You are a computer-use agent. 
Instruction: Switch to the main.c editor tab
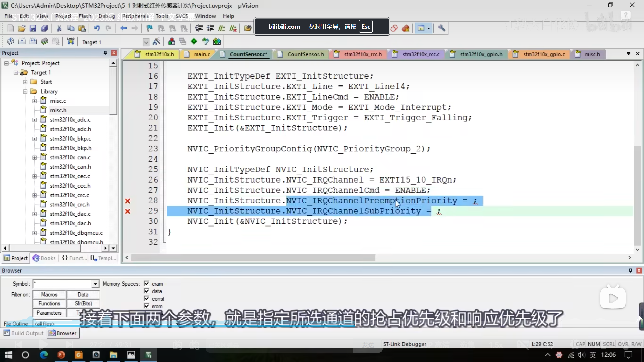[x=202, y=54]
